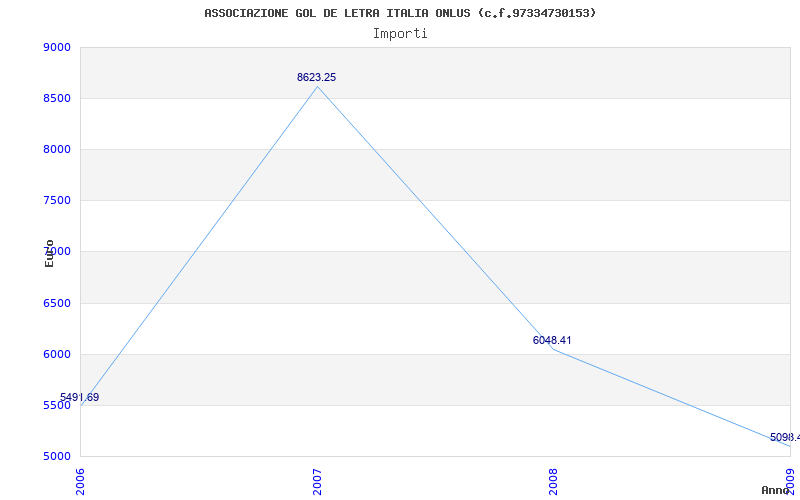Image resolution: width=800 pixels, height=500 pixels.
Task: Click the 7500 y-axis label
Action: (57, 201)
